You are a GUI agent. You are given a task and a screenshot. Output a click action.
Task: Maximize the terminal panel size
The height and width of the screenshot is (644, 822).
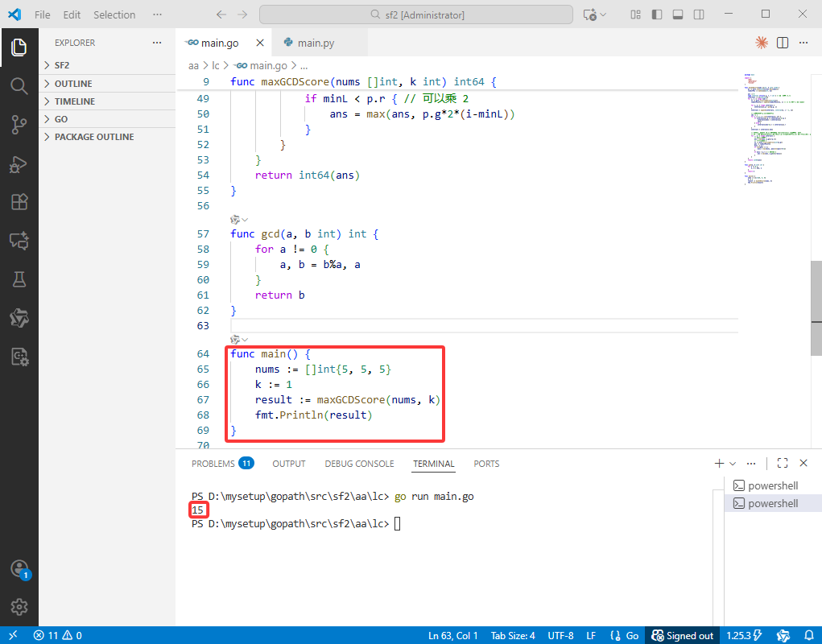click(783, 463)
